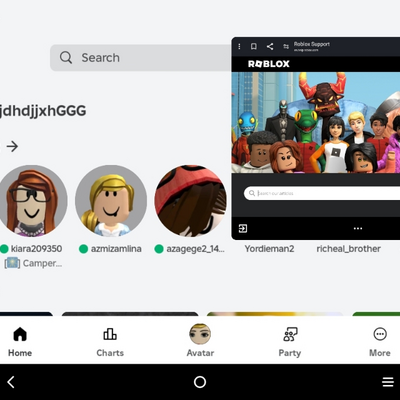The image size is (400, 400).
Task: Open azagege2_14's avatar thumbnail
Action: [x=190, y=201]
